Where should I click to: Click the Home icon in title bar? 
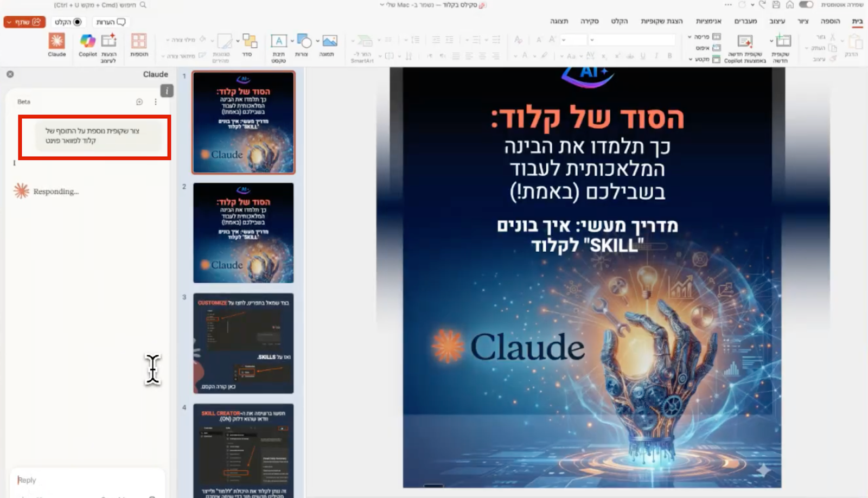(790, 4)
